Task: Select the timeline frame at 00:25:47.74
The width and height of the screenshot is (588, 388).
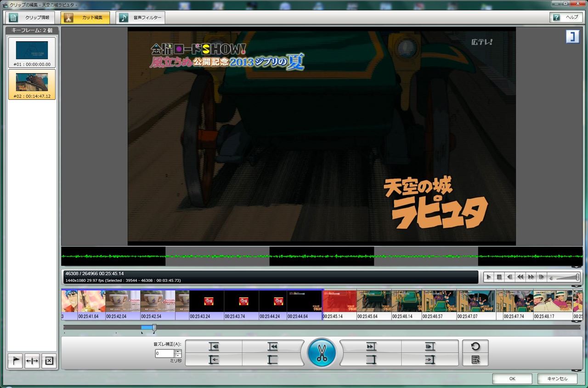Action: click(518, 305)
